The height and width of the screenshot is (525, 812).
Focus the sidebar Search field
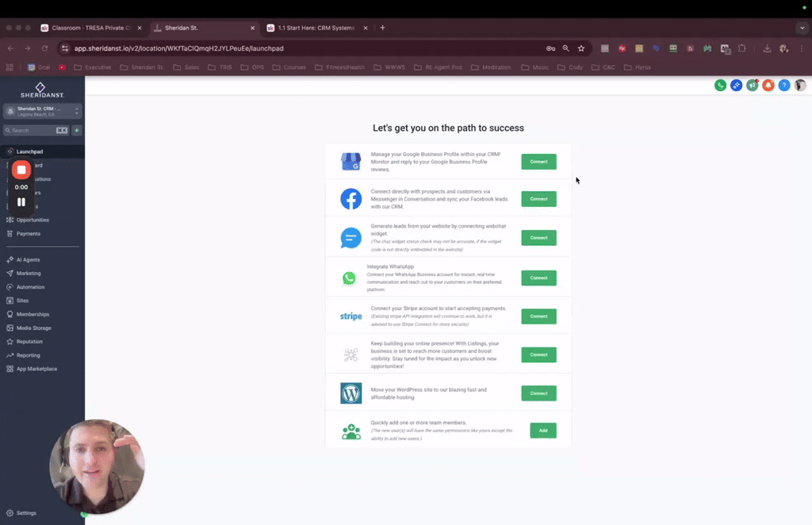click(x=36, y=131)
